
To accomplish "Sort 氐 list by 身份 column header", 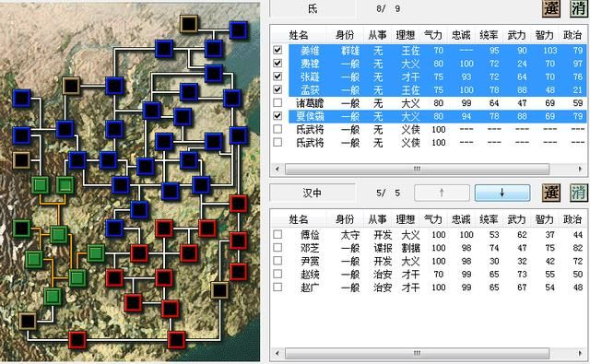I will pyautogui.click(x=345, y=35).
